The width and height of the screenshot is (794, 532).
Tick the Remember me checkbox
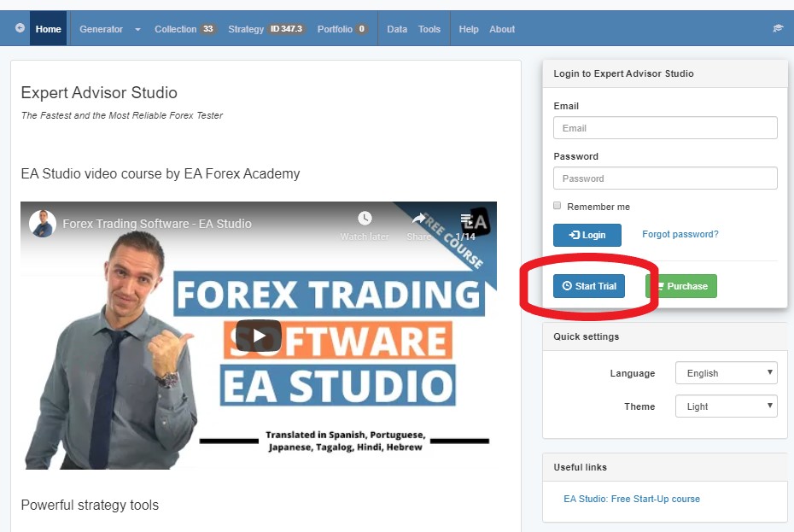[x=557, y=206]
